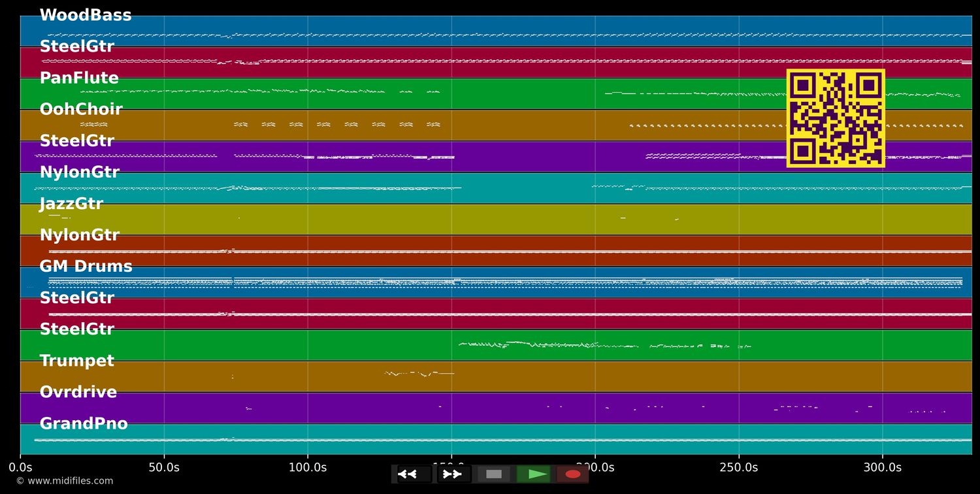Select the PanFlute track label
This screenshot has width=980, height=494.
click(x=79, y=78)
